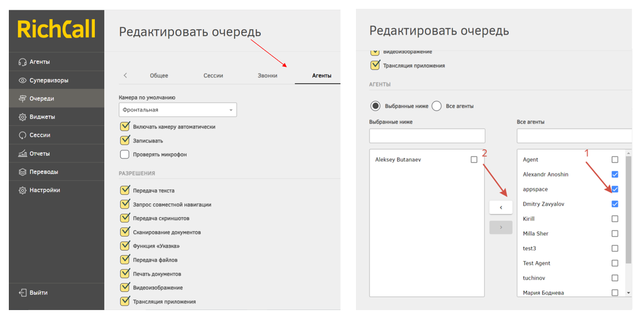Toggle the Функция «Указка» checkbox
The height and width of the screenshot is (320, 644).
click(x=125, y=246)
